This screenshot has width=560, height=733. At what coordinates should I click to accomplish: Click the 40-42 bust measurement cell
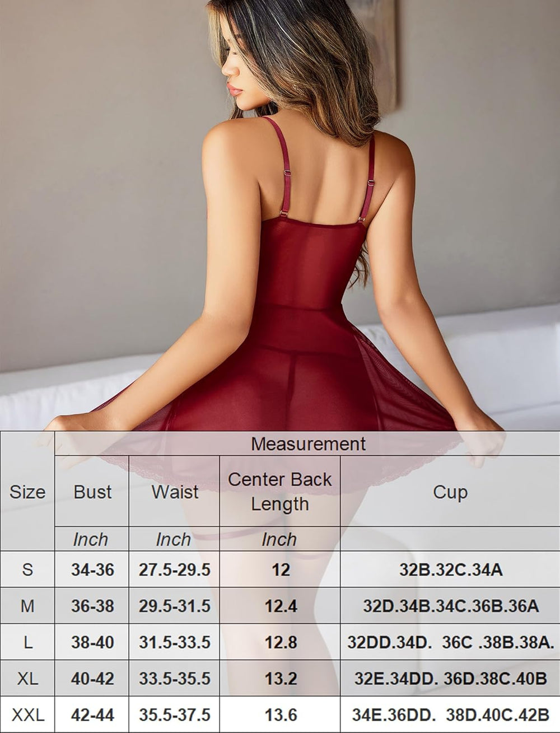click(x=92, y=679)
